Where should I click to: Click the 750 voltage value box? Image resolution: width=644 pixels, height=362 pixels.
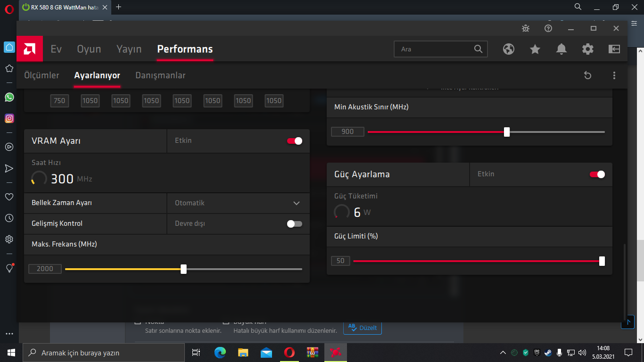click(59, 100)
